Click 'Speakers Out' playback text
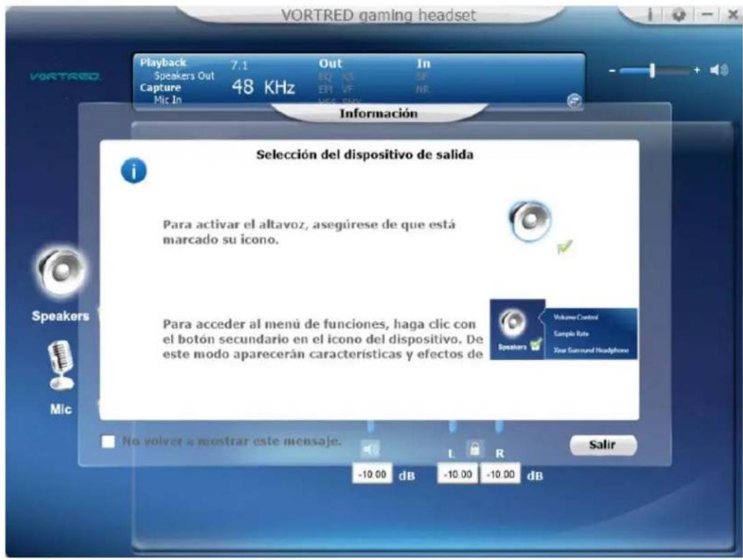This screenshot has width=743, height=560. click(x=184, y=76)
